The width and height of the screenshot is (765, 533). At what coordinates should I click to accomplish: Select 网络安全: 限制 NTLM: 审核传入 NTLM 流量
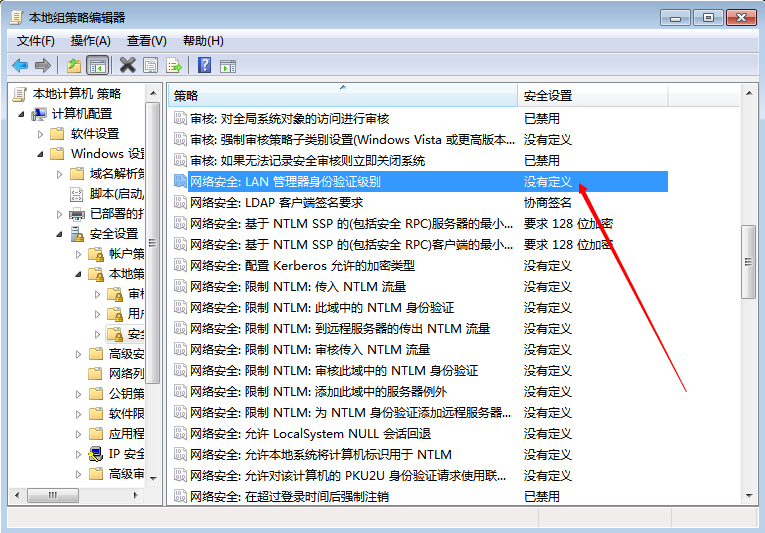coord(310,349)
